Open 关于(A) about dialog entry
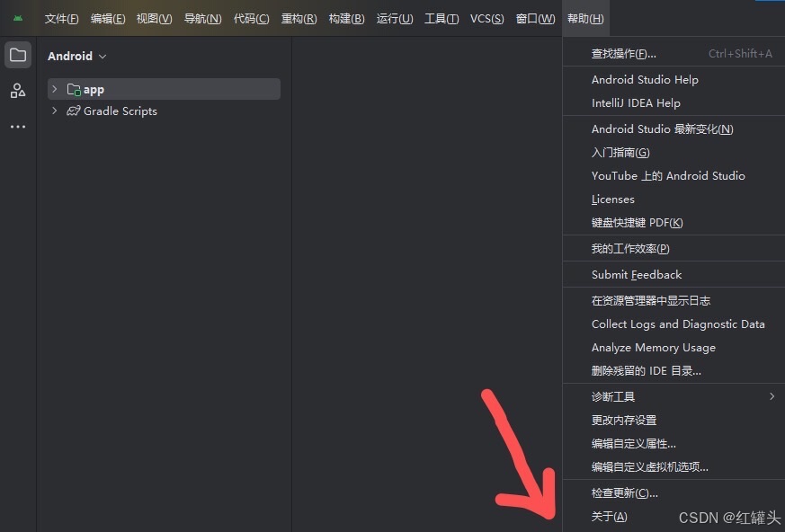 [673, 517]
